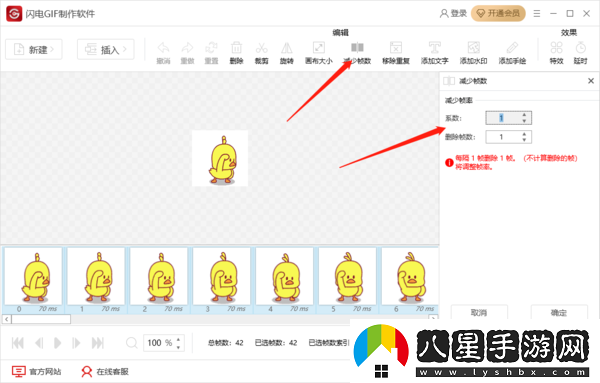Screen dimensions: 600x383
Task: Jump to last frame playback button
Action: [x=98, y=343]
